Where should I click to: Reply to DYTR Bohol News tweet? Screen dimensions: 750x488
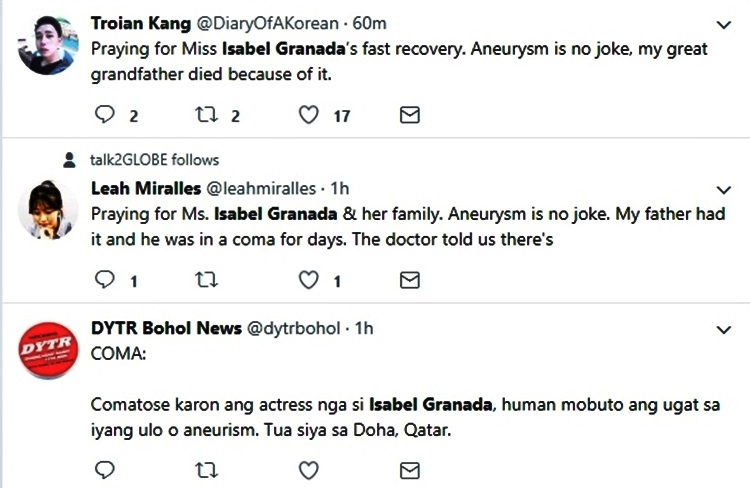coord(105,469)
